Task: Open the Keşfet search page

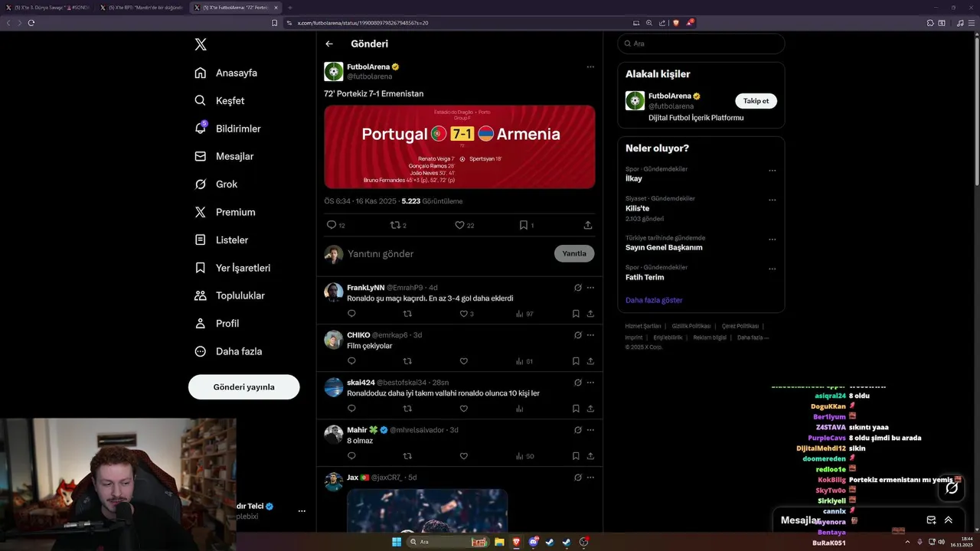Action: point(219,100)
